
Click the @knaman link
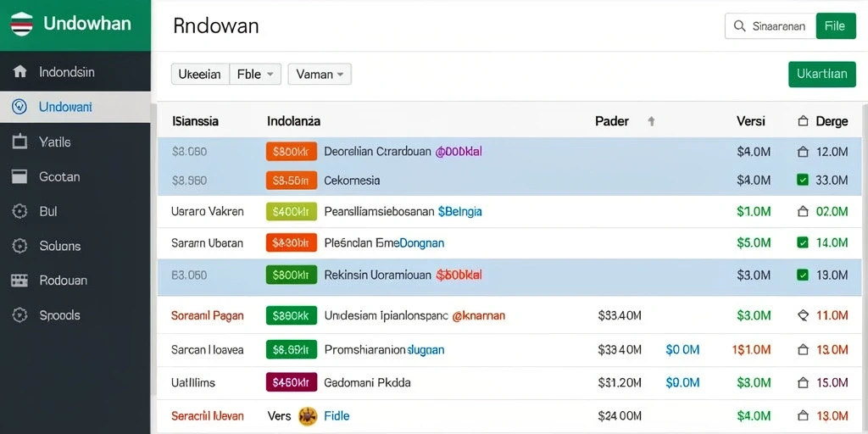pyautogui.click(x=478, y=316)
